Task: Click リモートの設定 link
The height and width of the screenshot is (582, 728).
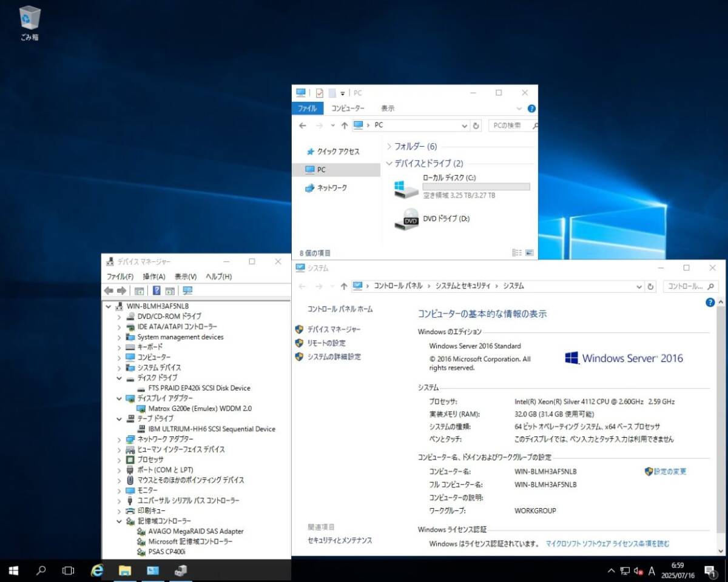Action: (x=326, y=343)
